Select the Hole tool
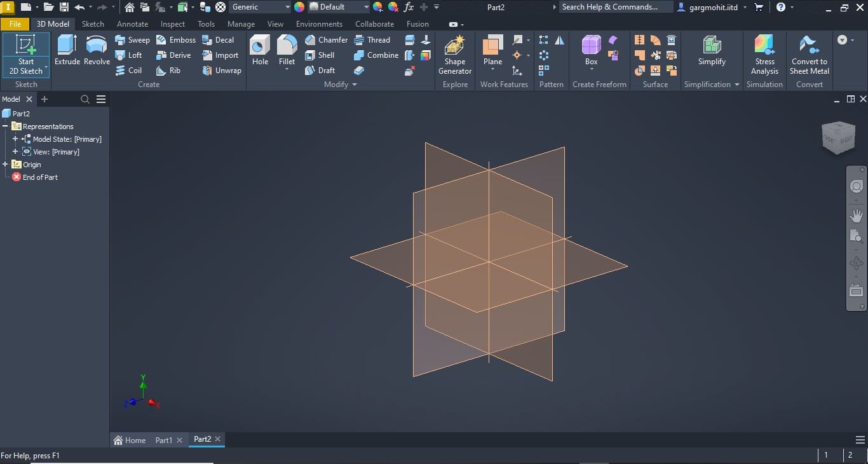 click(x=260, y=51)
